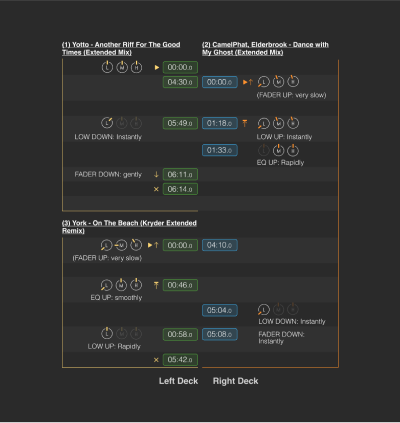Click the Low knob above LOW DOWN at 05:04.0
The height and width of the screenshot is (423, 400).
coord(263,310)
